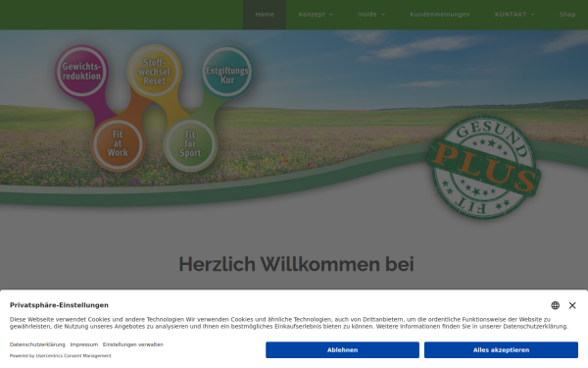This screenshot has width=588, height=368.
Task: Open the Datenschutzerklärung link
Action: pos(37,344)
